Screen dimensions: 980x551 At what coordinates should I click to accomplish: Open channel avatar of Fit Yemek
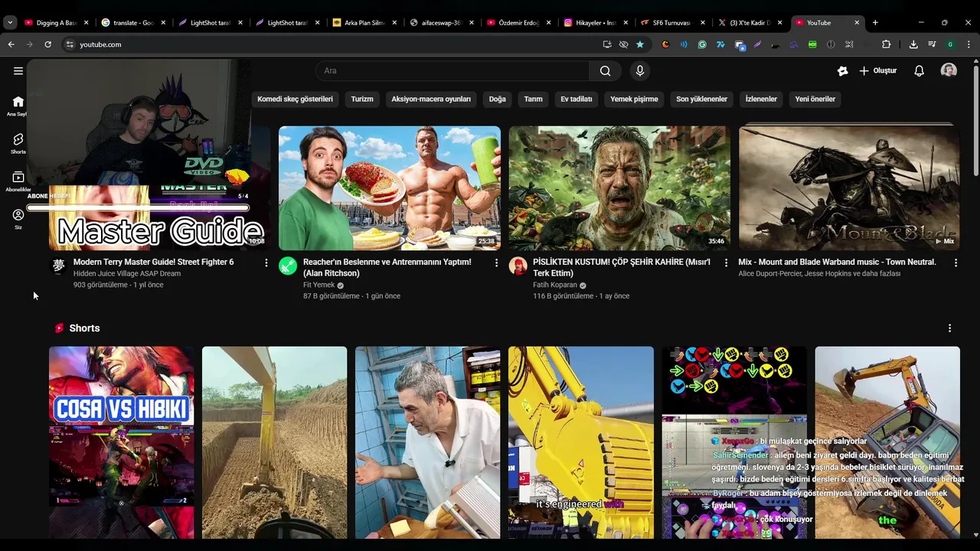coord(288,266)
